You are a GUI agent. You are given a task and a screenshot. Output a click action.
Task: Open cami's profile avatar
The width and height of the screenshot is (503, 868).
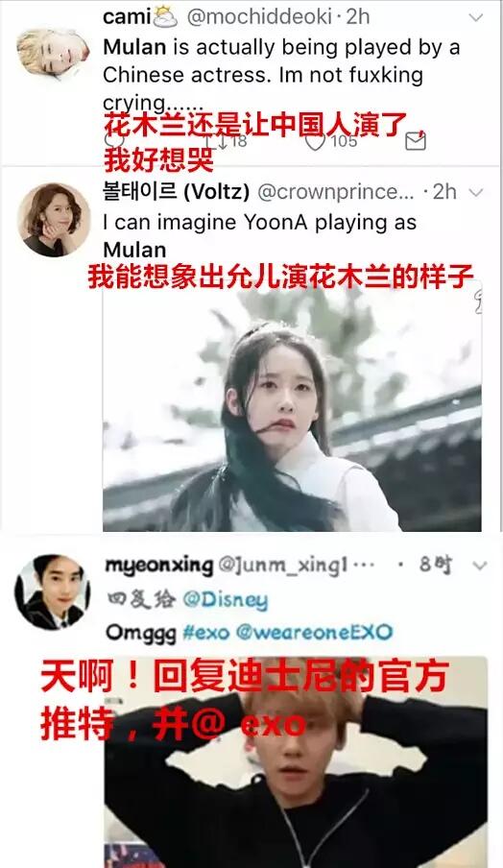pos(53,53)
